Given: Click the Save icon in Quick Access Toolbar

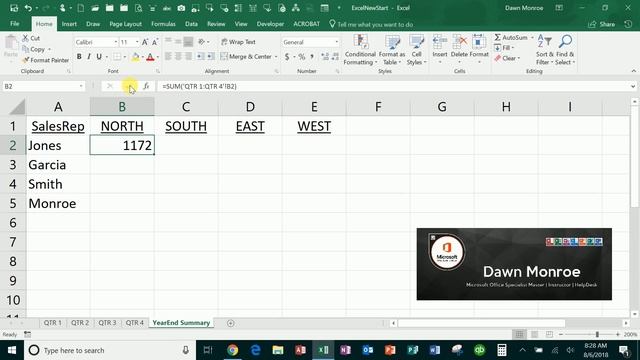Looking at the screenshot, I should tap(14, 8).
